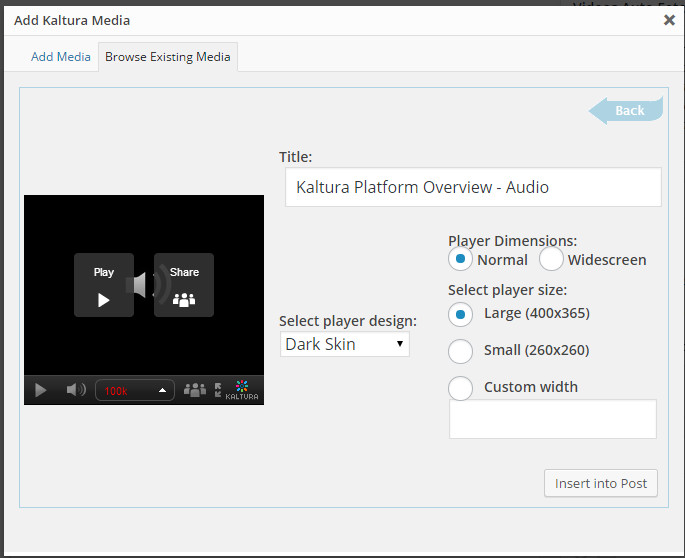The image size is (685, 558).
Task: Enable the Custom width option
Action: [x=460, y=388]
